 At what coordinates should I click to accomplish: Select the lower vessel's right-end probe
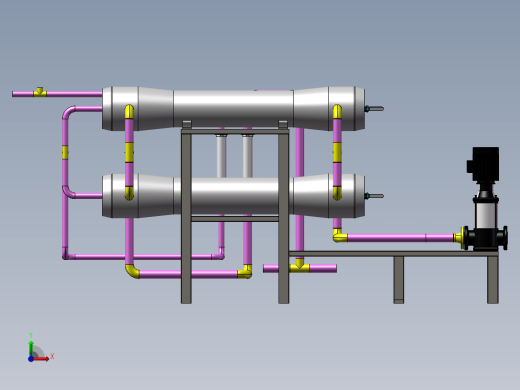(x=374, y=196)
